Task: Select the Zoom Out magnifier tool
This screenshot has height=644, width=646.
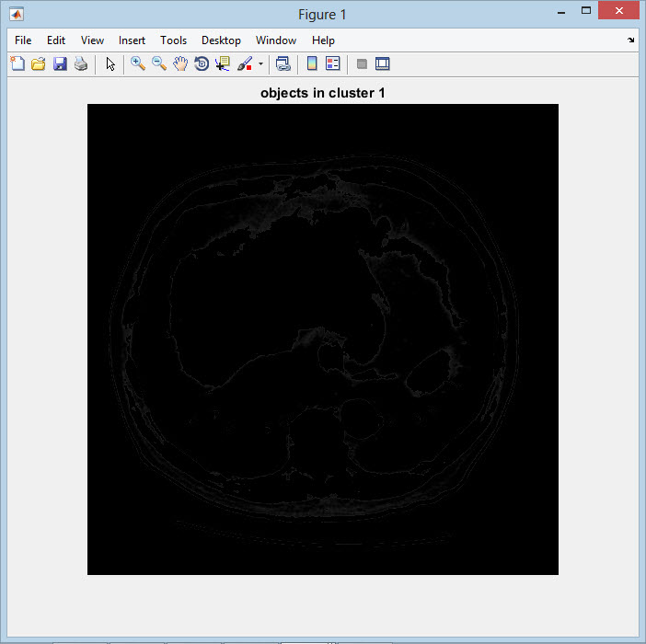Action: click(x=159, y=63)
